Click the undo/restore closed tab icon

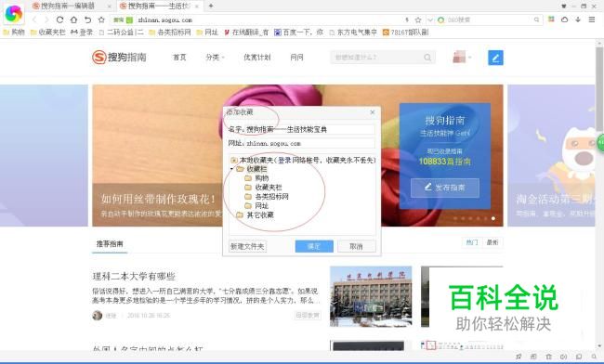(88, 19)
